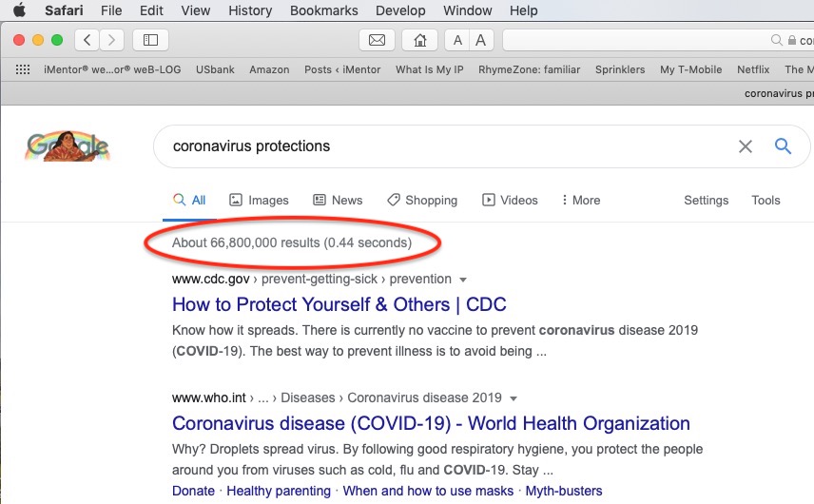Go back with Safari's back arrow
This screenshot has width=814, height=504.
coord(87,40)
